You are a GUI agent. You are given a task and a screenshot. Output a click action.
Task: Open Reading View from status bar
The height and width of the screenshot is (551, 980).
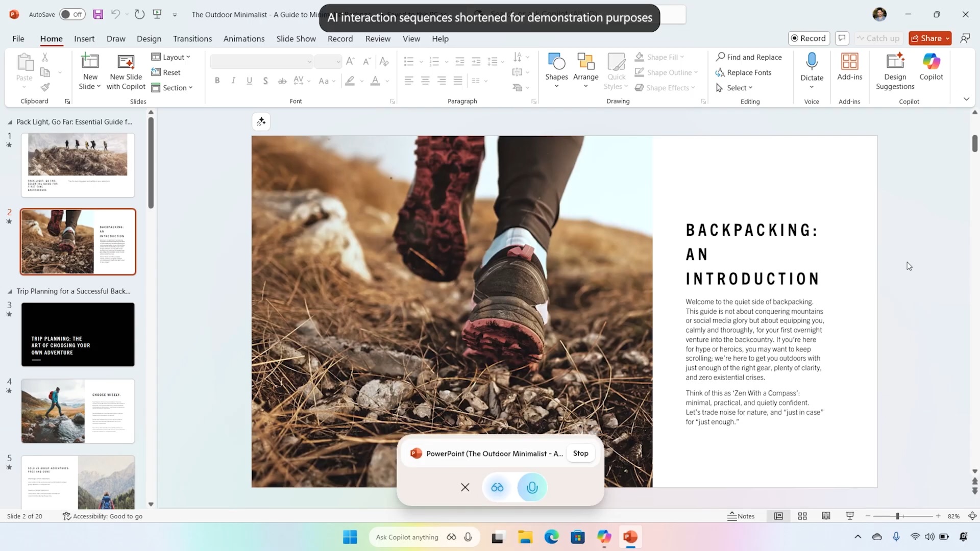(x=826, y=516)
